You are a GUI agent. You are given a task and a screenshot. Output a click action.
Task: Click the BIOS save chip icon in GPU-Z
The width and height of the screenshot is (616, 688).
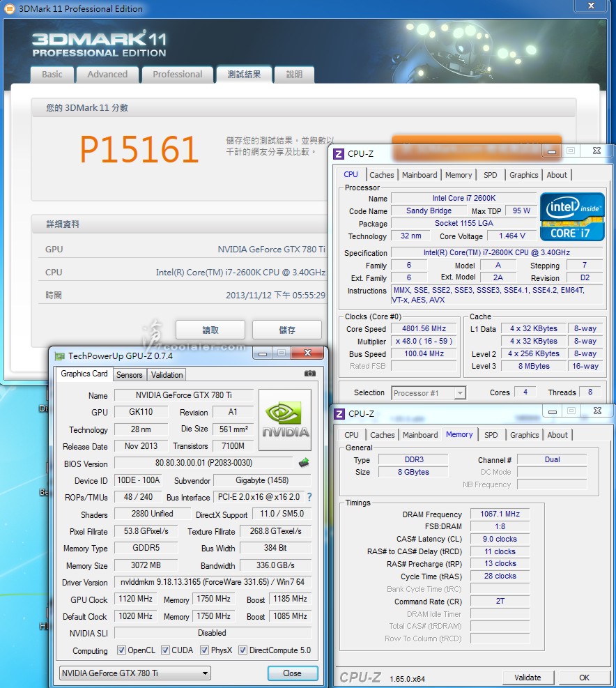304,462
